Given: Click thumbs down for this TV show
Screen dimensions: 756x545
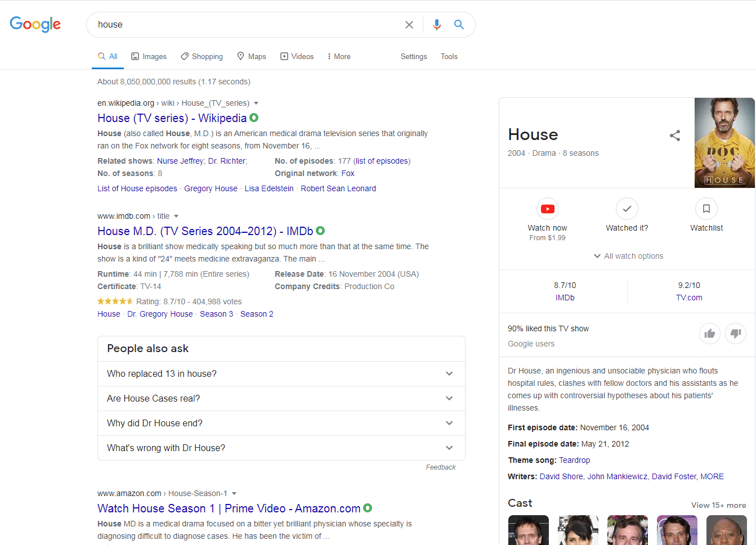Looking at the screenshot, I should [736, 334].
